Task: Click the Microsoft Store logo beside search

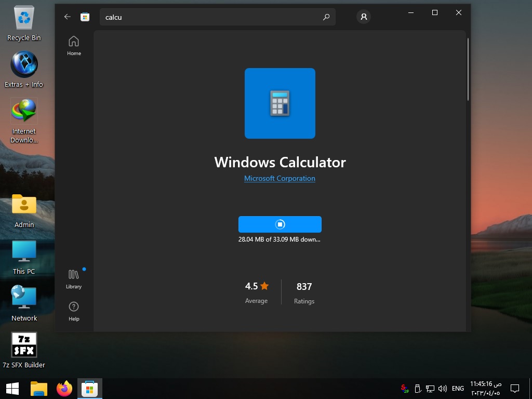Action: click(x=85, y=17)
